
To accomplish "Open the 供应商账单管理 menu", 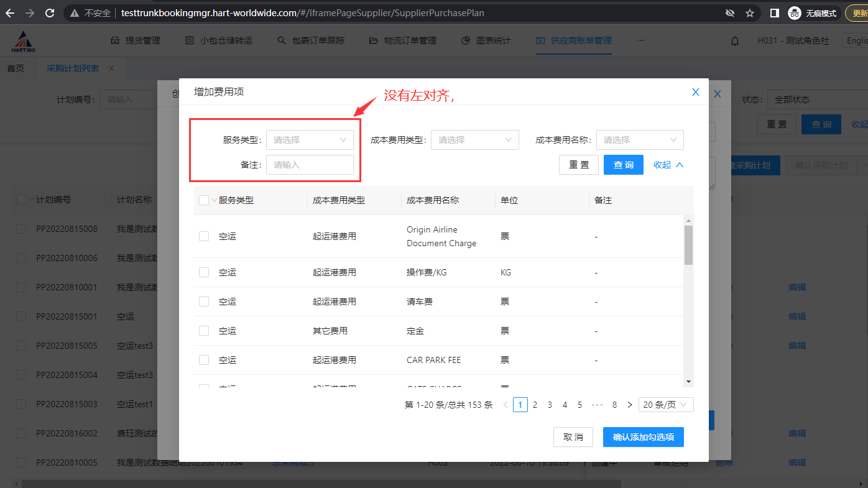I will click(x=573, y=40).
